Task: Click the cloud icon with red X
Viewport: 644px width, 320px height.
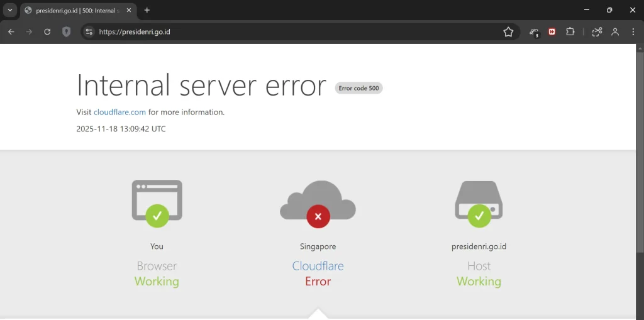Action: point(318,204)
